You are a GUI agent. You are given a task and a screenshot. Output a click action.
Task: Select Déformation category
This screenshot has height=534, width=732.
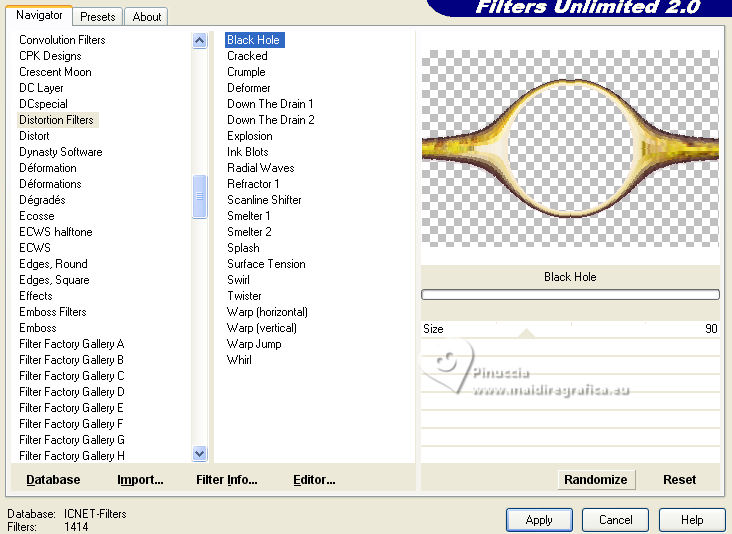point(48,168)
